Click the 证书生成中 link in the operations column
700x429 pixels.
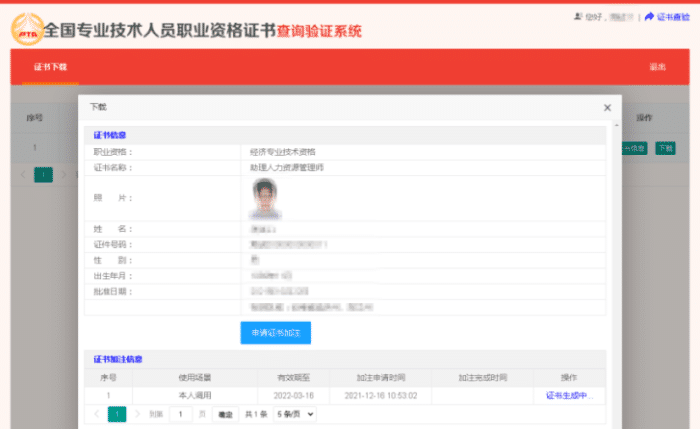(x=569, y=396)
